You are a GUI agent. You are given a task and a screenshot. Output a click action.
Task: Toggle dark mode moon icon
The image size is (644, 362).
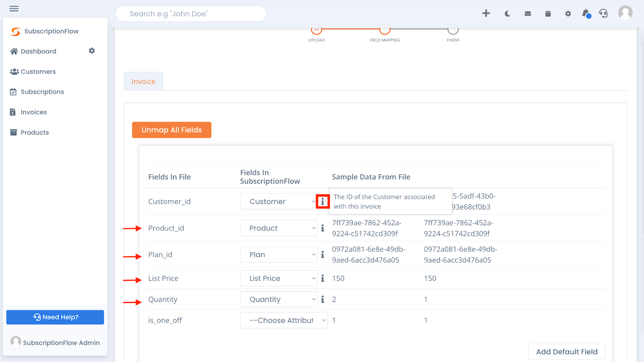click(x=507, y=14)
